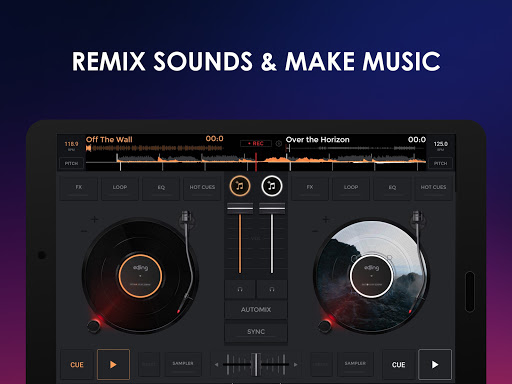This screenshot has width=512, height=384.
Task: Open the left deck music library icon
Action: [x=240, y=186]
